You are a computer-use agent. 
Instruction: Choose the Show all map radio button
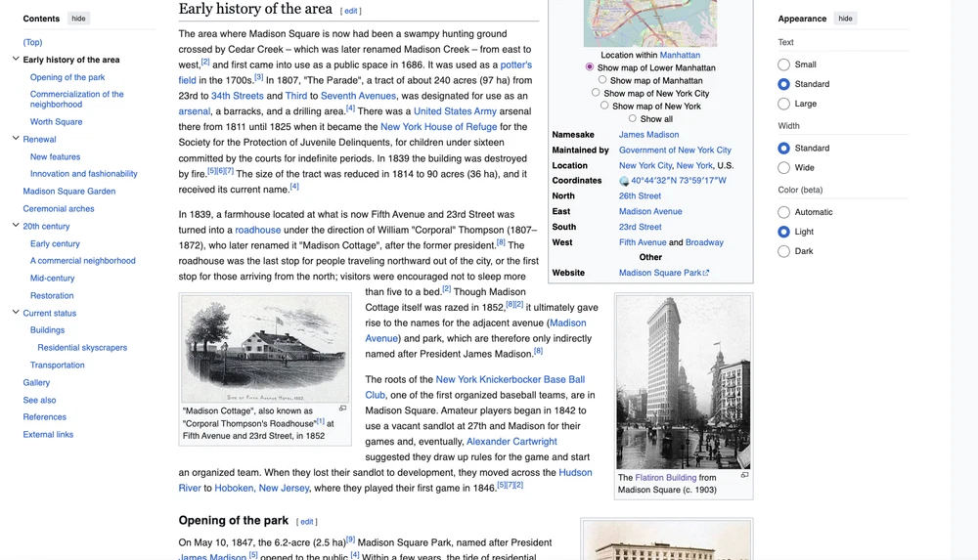[633, 118]
